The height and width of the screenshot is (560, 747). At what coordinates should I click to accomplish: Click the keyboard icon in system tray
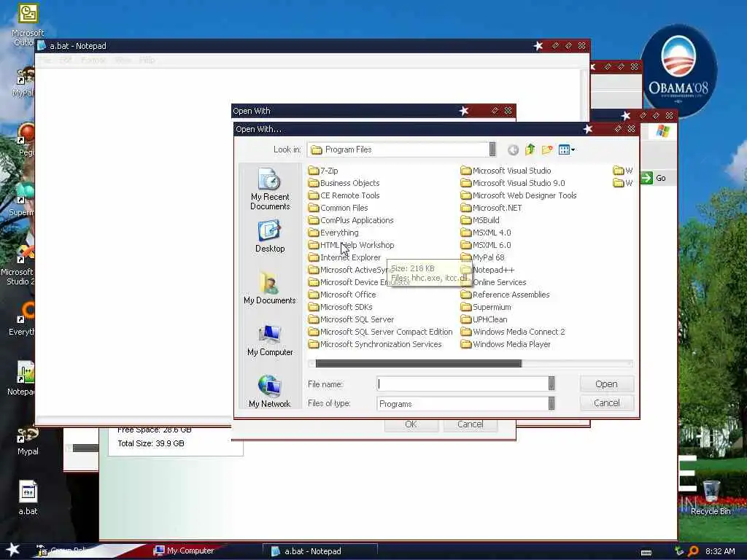[646, 553]
